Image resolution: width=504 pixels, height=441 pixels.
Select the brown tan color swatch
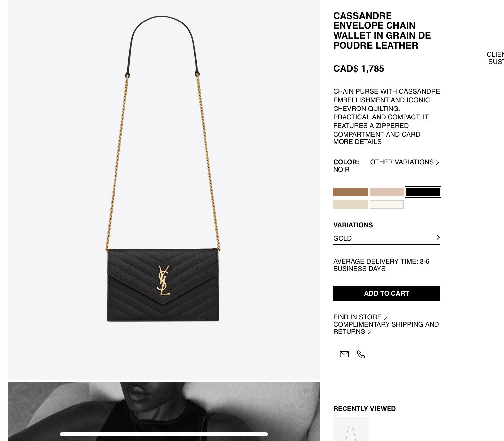click(350, 192)
